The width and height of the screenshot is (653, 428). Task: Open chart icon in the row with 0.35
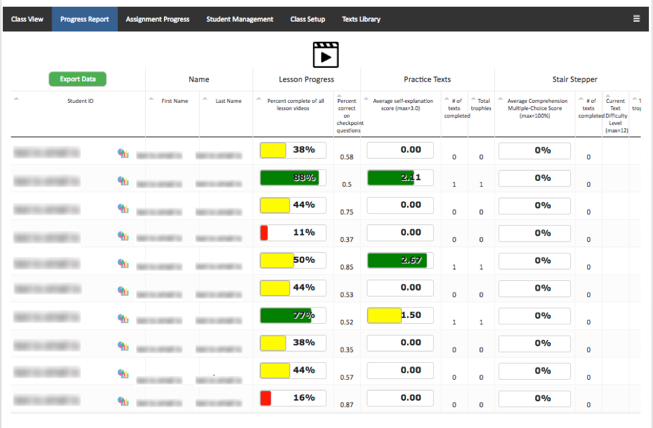tap(123, 346)
